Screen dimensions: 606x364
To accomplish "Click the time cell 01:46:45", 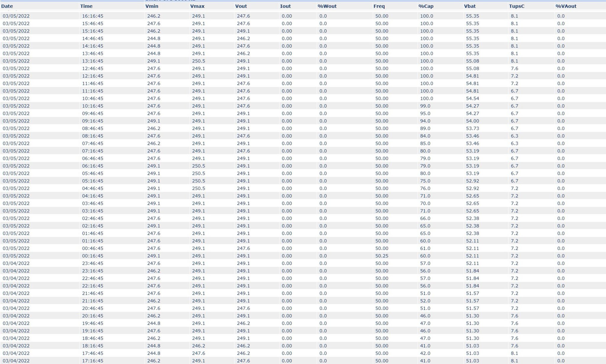I will (93, 233).
